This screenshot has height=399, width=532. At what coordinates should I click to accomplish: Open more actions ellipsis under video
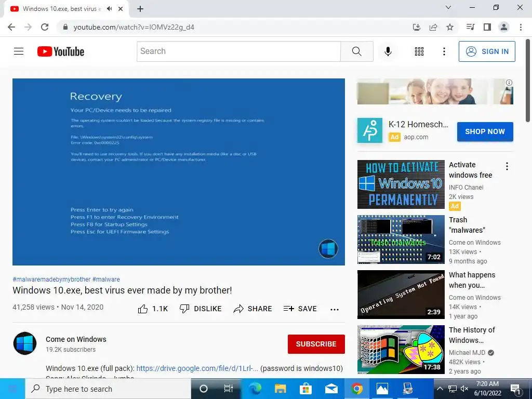(335, 309)
